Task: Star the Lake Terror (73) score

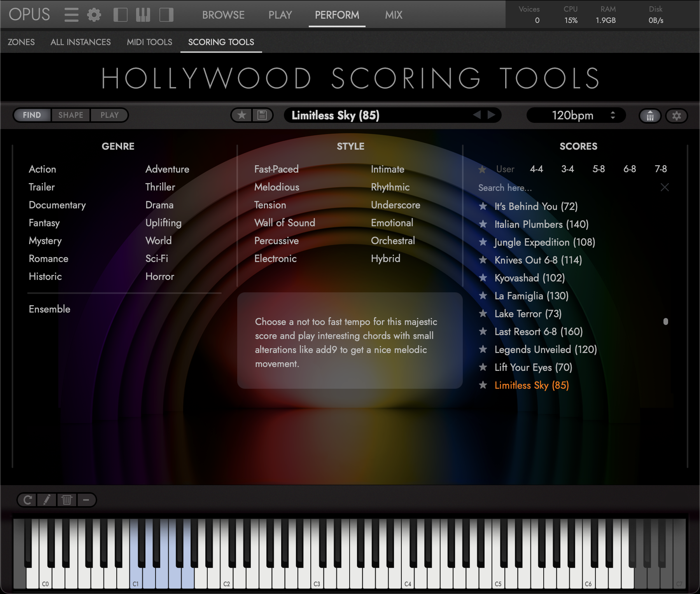Action: pos(483,313)
